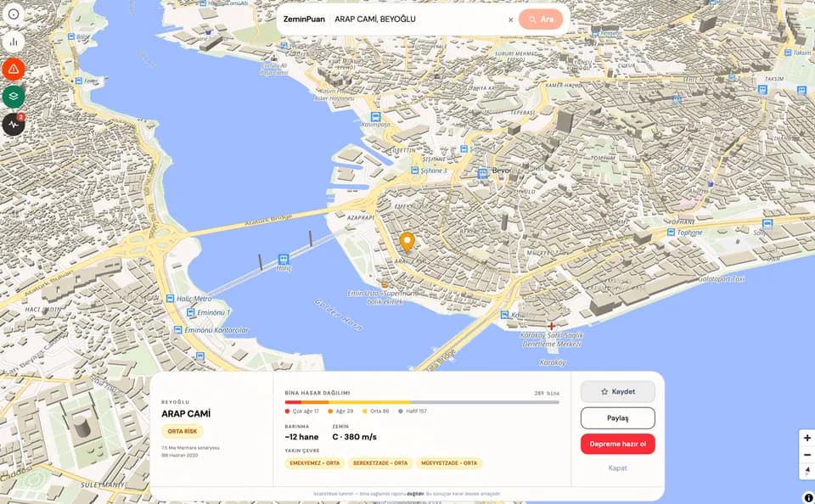Click the Paylaş share button
Viewport: 815px width, 504px height.
coord(617,417)
